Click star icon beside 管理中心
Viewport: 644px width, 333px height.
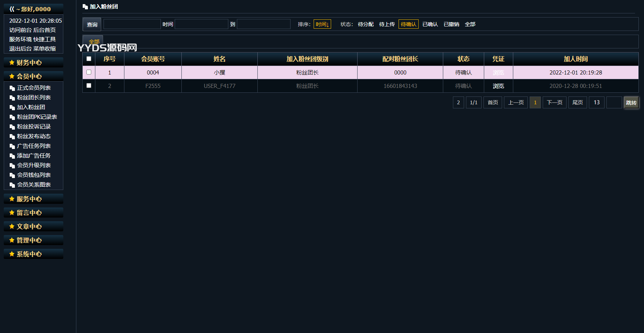(12, 240)
